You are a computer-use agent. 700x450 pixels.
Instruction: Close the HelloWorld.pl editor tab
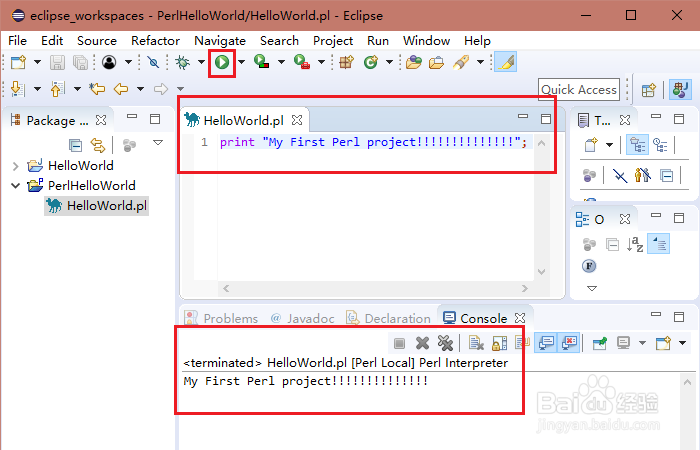(297, 121)
